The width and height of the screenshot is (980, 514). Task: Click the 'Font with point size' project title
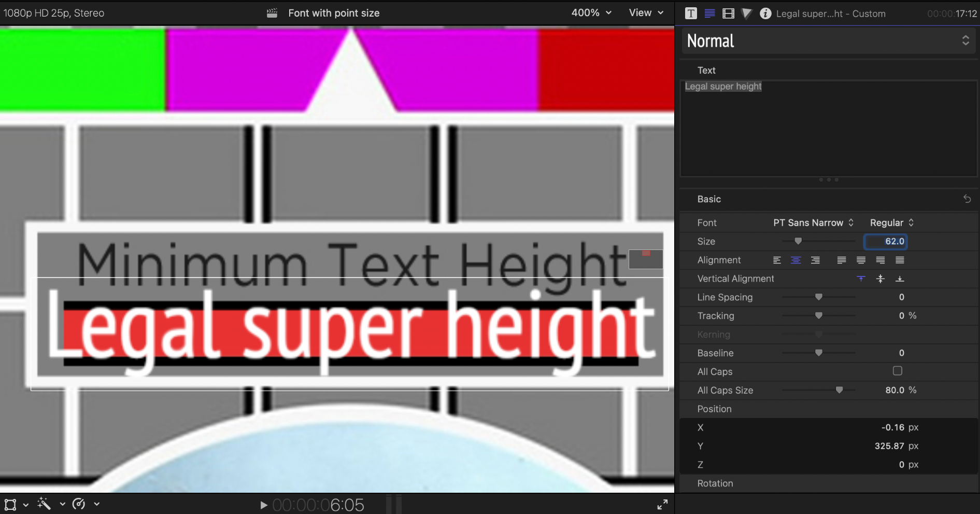334,13
